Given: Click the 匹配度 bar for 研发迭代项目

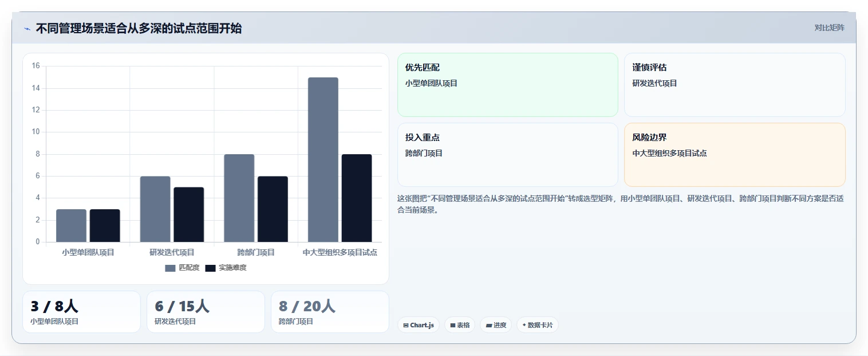Looking at the screenshot, I should pyautogui.click(x=155, y=209).
